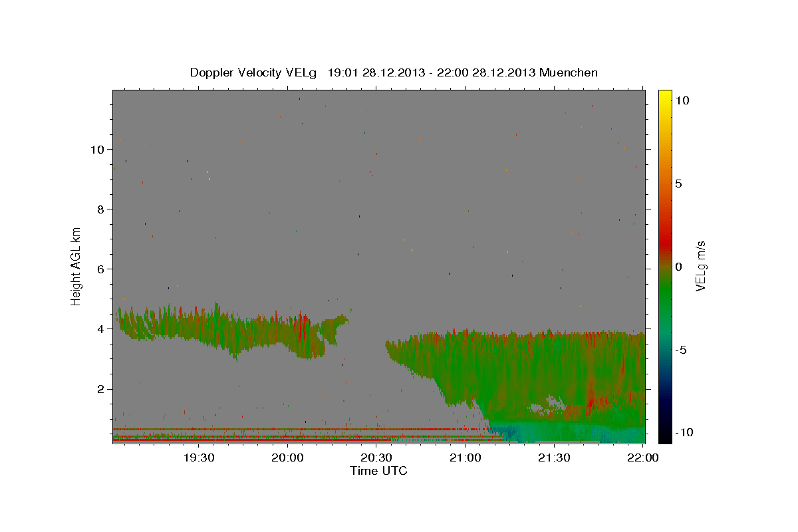Click the plot title 'Doppler Velocity VELg'

click(x=253, y=72)
